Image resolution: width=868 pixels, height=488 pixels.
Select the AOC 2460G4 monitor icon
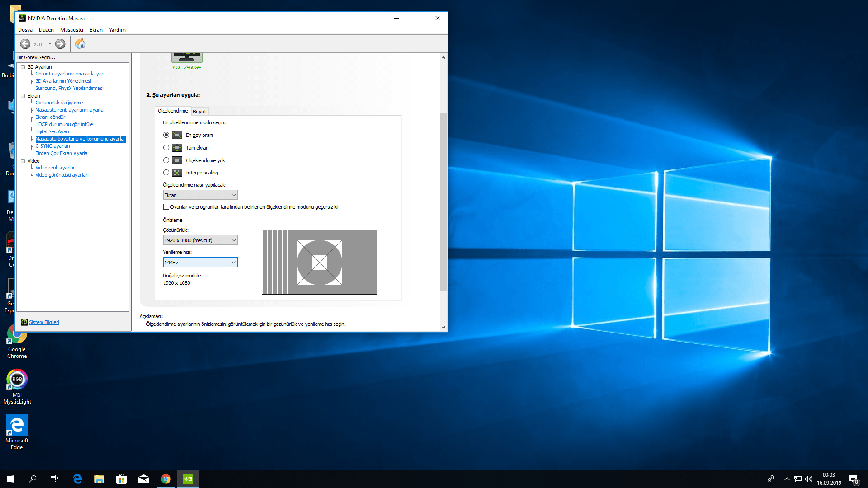(187, 58)
